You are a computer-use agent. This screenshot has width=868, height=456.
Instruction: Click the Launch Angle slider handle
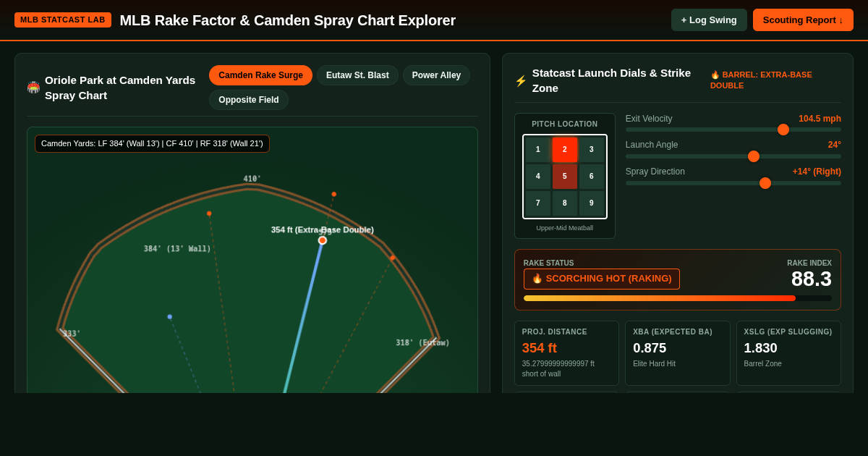(x=754, y=156)
